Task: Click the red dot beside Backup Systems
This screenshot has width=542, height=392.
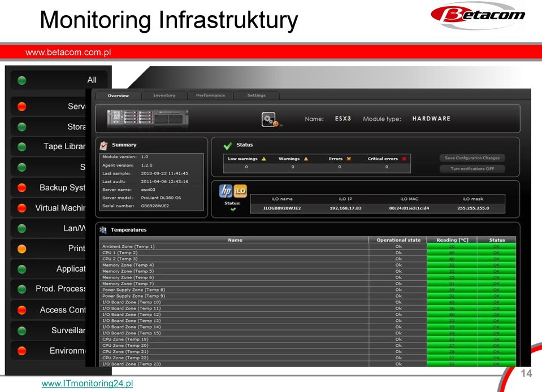Action: [x=22, y=188]
